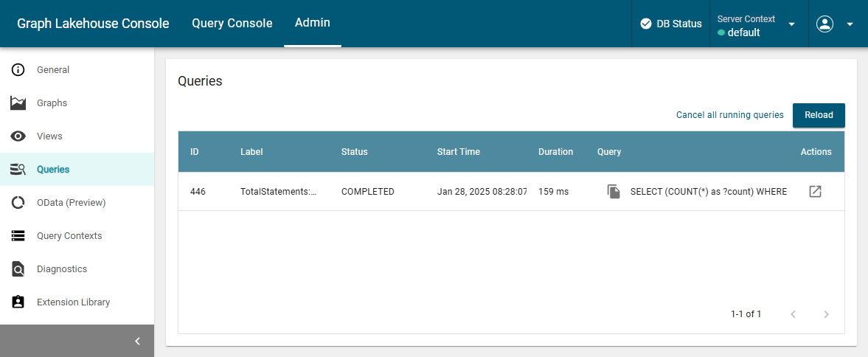Select the Admin tab
This screenshot has height=357, width=868.
tap(312, 23)
